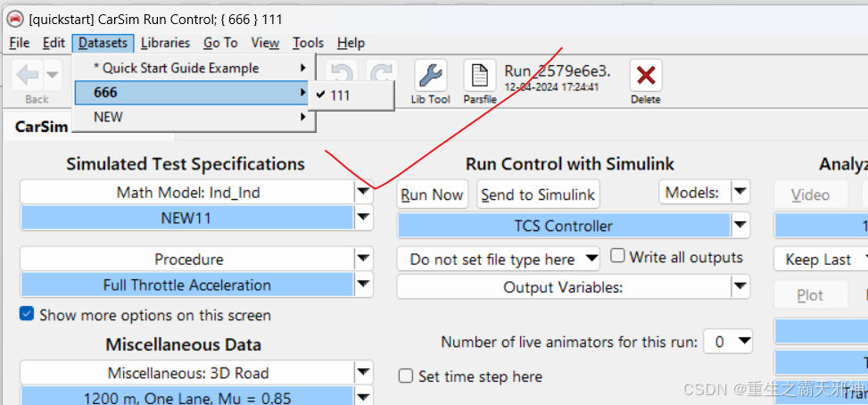Open the Edit menu
Image resolution: width=868 pixels, height=405 pixels.
[x=54, y=43]
